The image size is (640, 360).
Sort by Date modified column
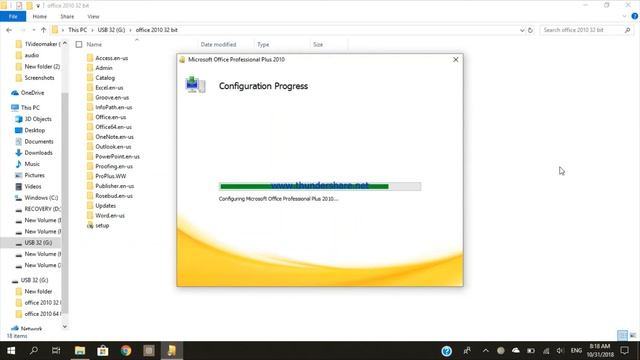(218, 44)
